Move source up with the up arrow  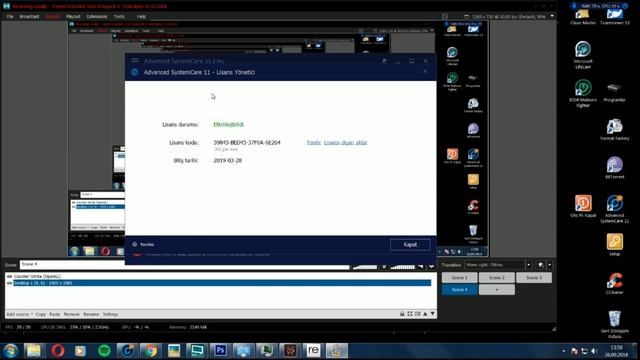425,314
